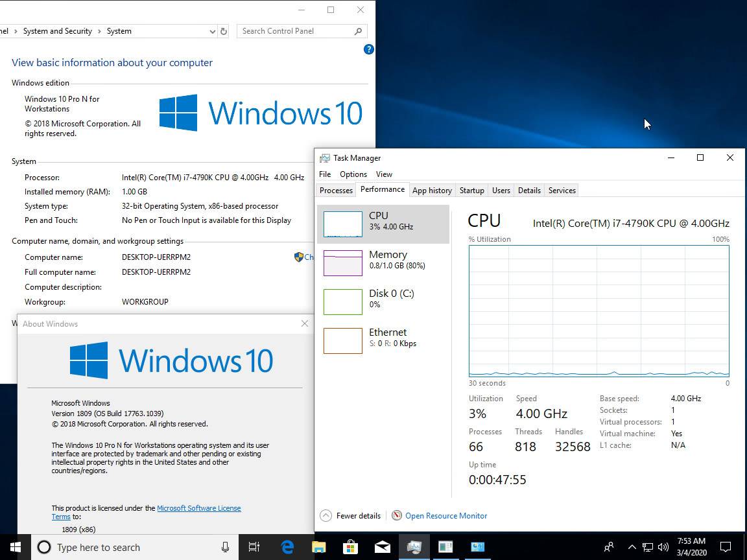The width and height of the screenshot is (747, 560).
Task: Launch Microsoft Edge from the taskbar
Action: point(287,547)
